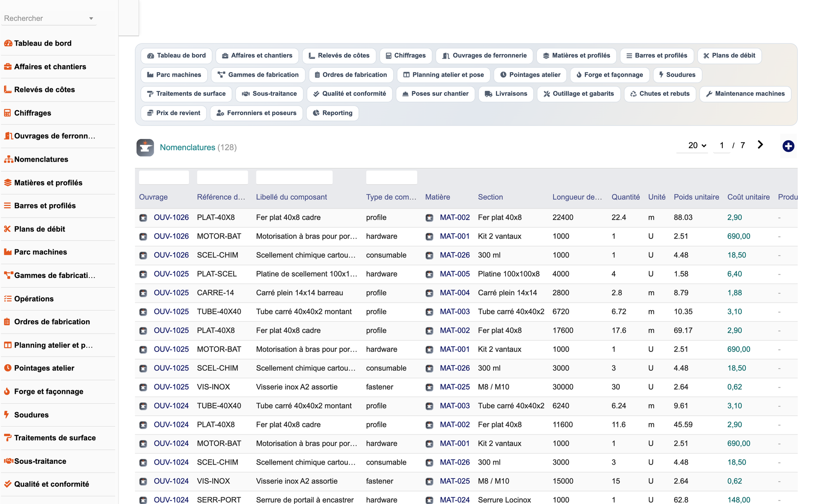Screen dimensions: 815x504
Task: Open record icon for CARRE-14 row
Action: point(143,293)
